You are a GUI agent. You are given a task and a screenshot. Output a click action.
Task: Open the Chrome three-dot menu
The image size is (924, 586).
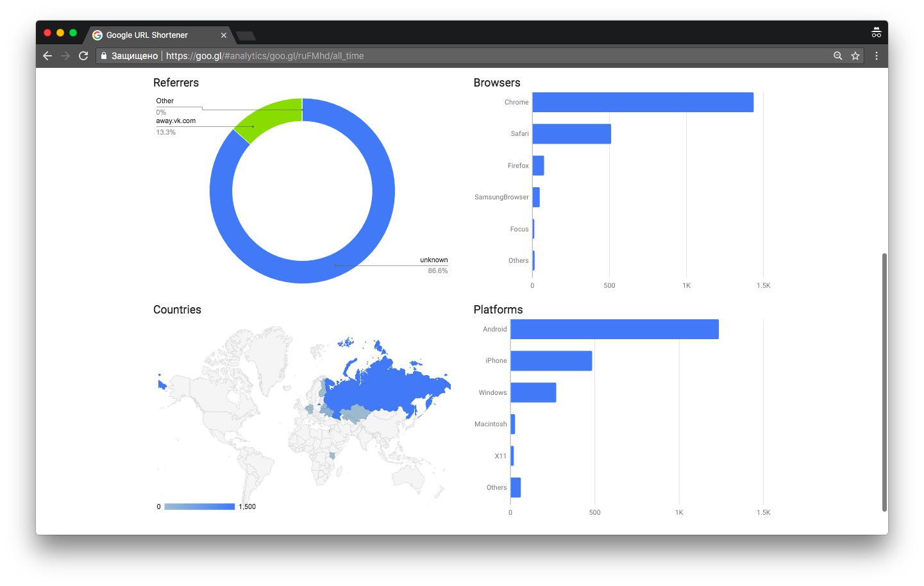[x=877, y=56]
